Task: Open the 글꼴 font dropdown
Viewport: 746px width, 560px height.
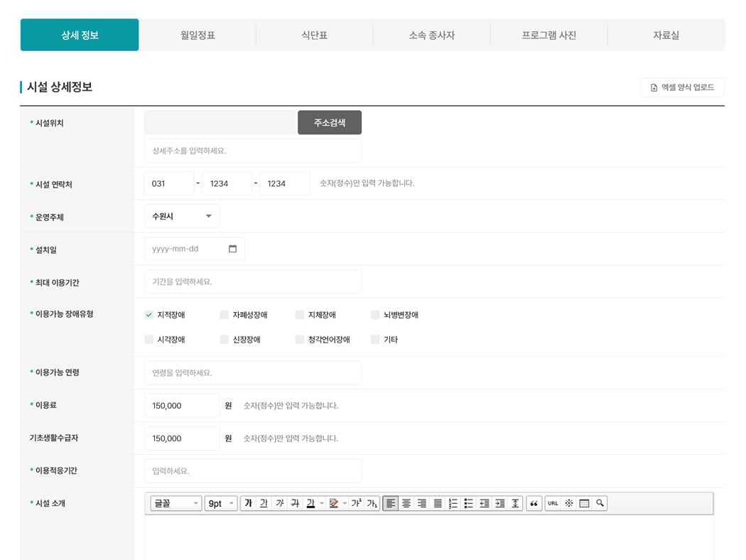Action: (175, 503)
